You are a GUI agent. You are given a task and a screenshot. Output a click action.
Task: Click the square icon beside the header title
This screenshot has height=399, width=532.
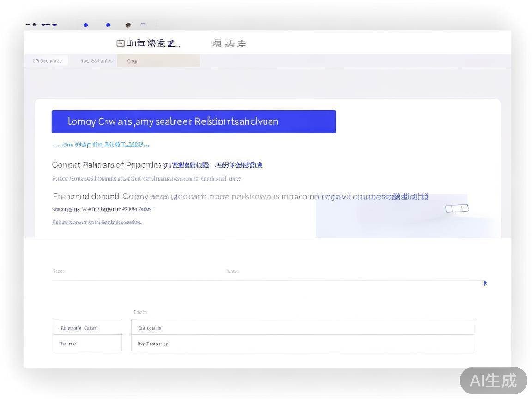(x=121, y=43)
